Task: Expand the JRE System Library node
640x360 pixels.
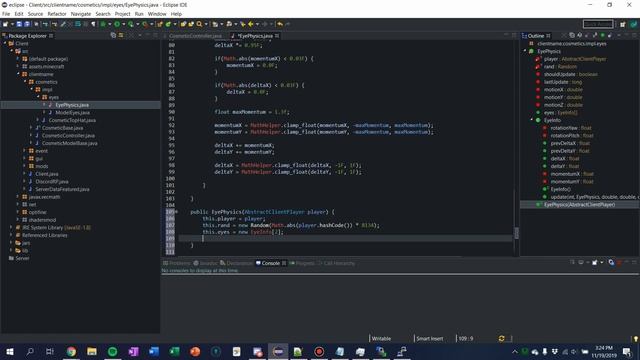Action: 11,227
